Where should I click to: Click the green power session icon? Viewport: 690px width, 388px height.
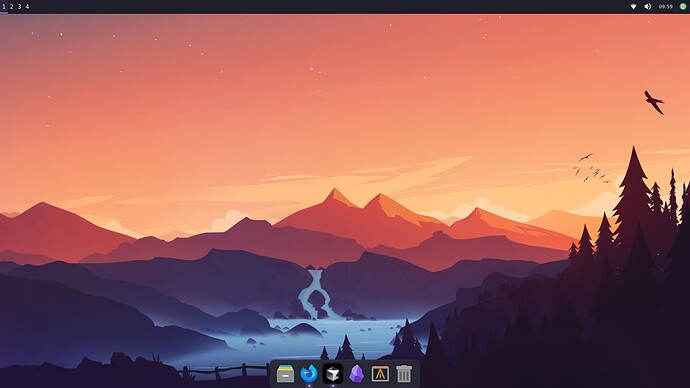tap(683, 7)
